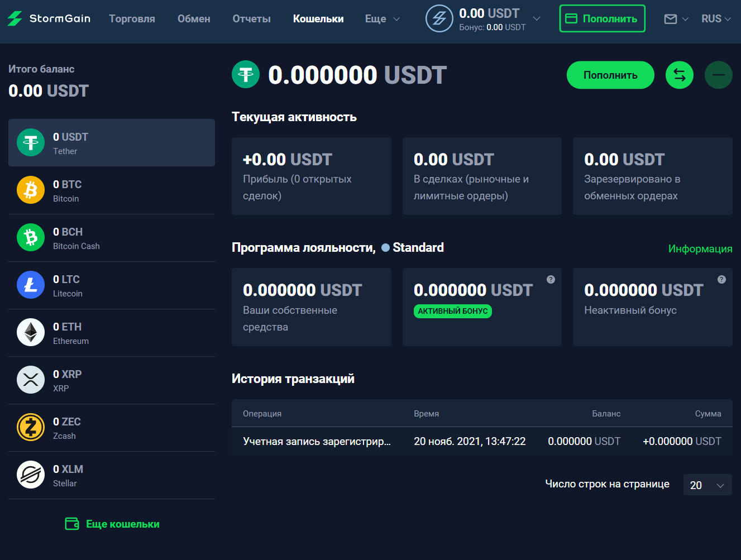Click the Bitcoin Cash BCH coin icon
Viewport: 741px width, 560px height.
[31, 237]
